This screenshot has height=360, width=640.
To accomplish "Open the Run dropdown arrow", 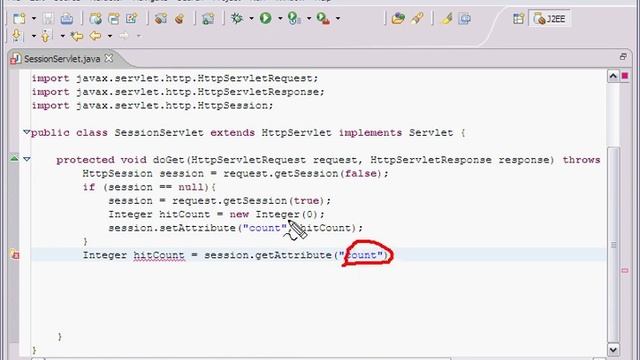I will [x=280, y=18].
